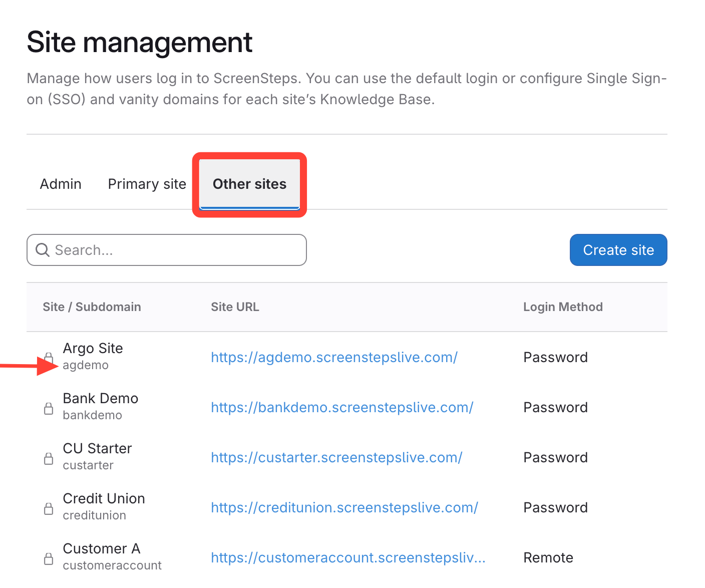Visit the custarter.screenstepslive.com URL
The image size is (705, 588).
pos(336,457)
